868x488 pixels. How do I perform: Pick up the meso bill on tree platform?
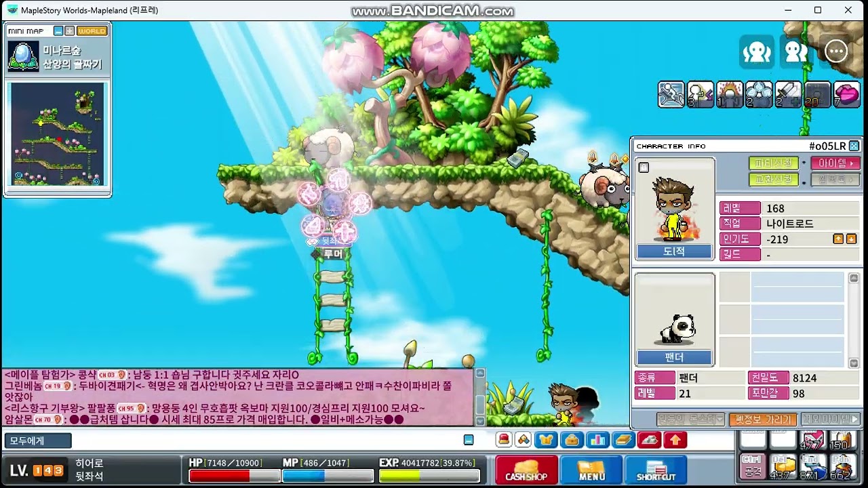click(518, 159)
